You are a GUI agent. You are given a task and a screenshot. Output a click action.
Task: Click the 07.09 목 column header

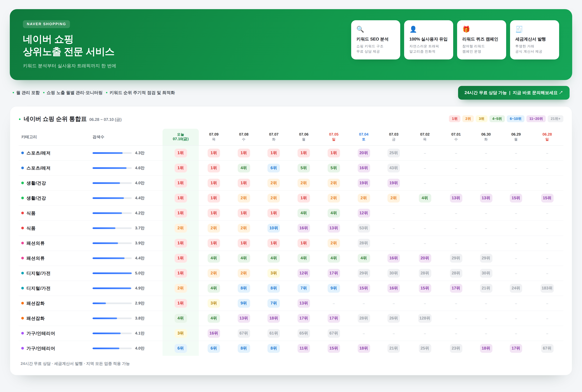[x=214, y=137]
